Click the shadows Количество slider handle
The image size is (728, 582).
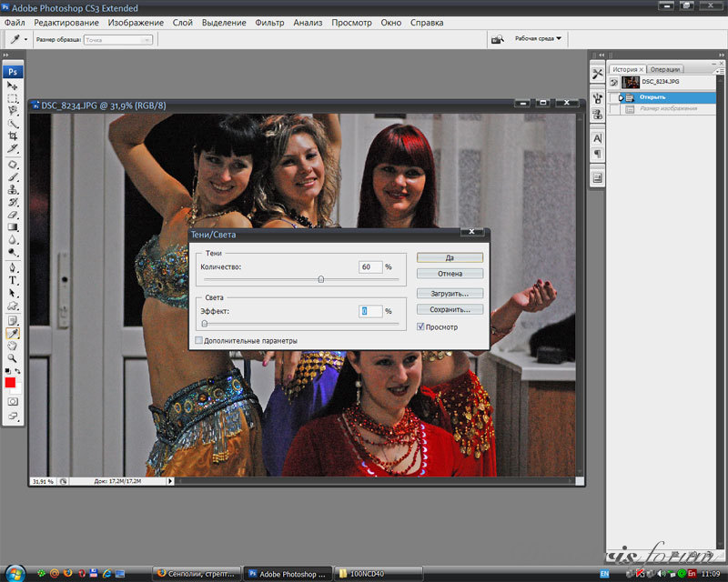321,279
